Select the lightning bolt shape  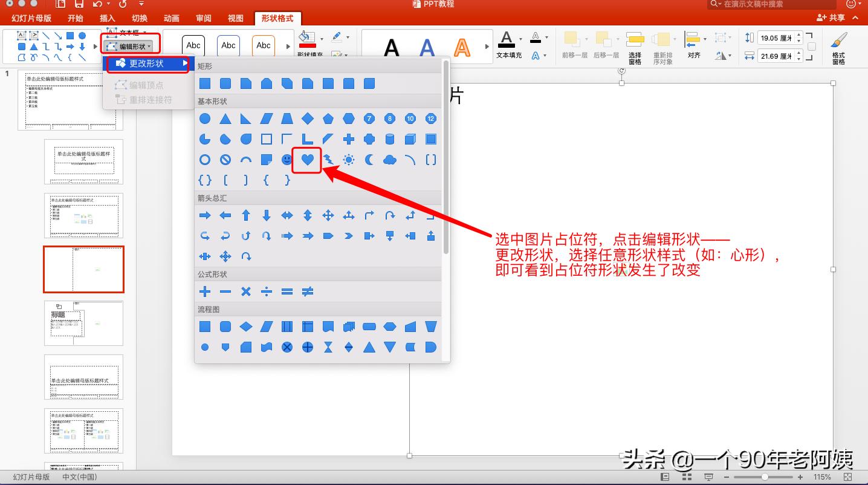[328, 160]
